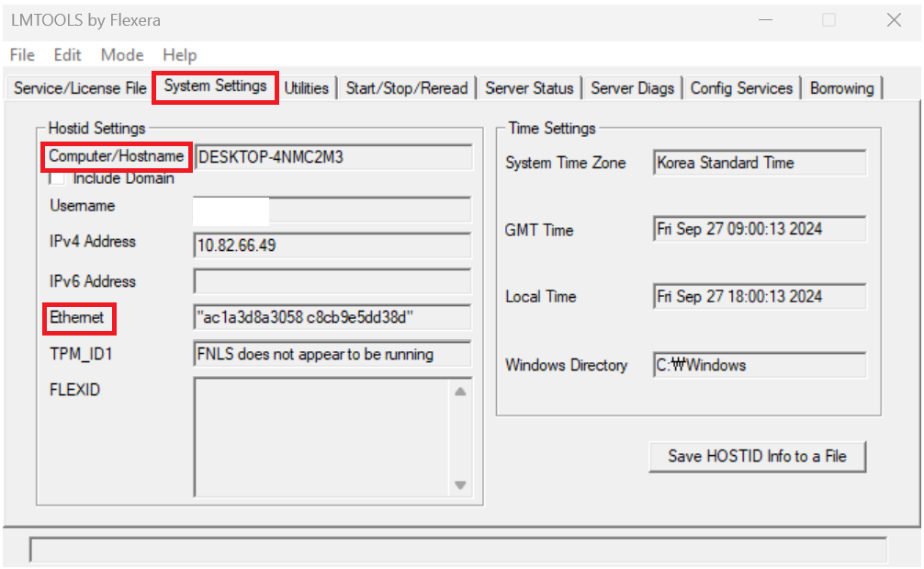Click the IPv6 Address label
Viewport: 924px width, 569px height.
93,281
